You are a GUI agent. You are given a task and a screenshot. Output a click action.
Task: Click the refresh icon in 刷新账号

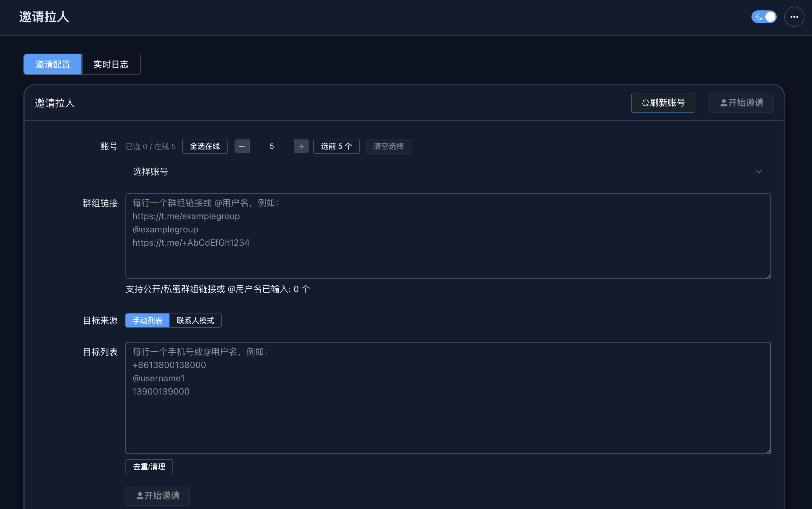[x=645, y=103]
